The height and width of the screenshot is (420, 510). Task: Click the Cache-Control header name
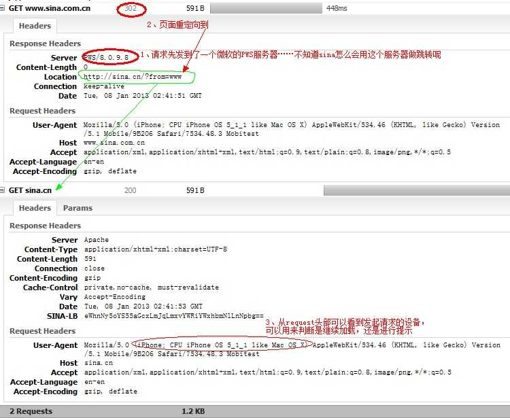click(50, 287)
